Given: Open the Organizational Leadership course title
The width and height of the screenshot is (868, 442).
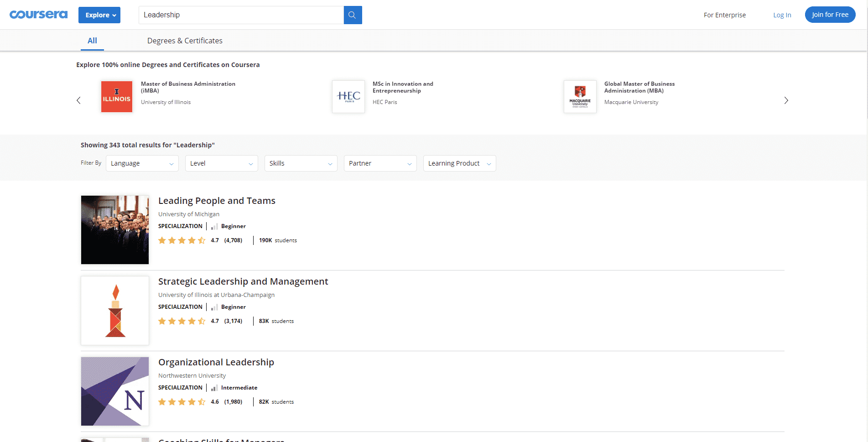Looking at the screenshot, I should click(x=216, y=362).
